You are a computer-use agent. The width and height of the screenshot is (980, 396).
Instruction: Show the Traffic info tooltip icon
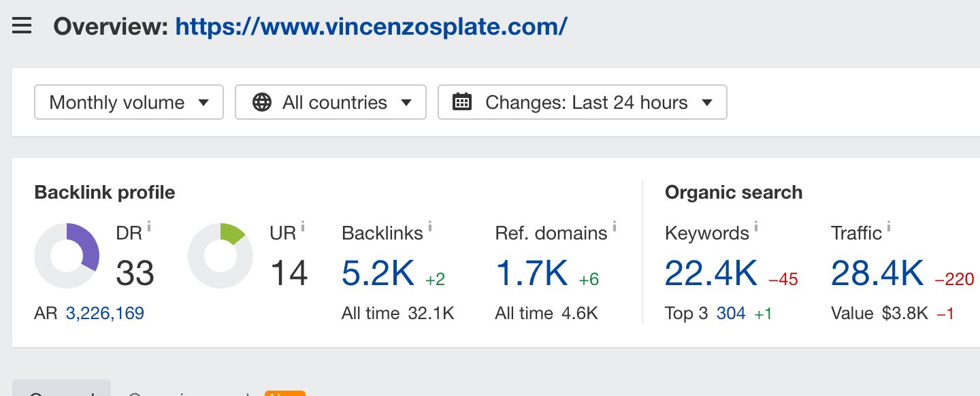pos(889,226)
